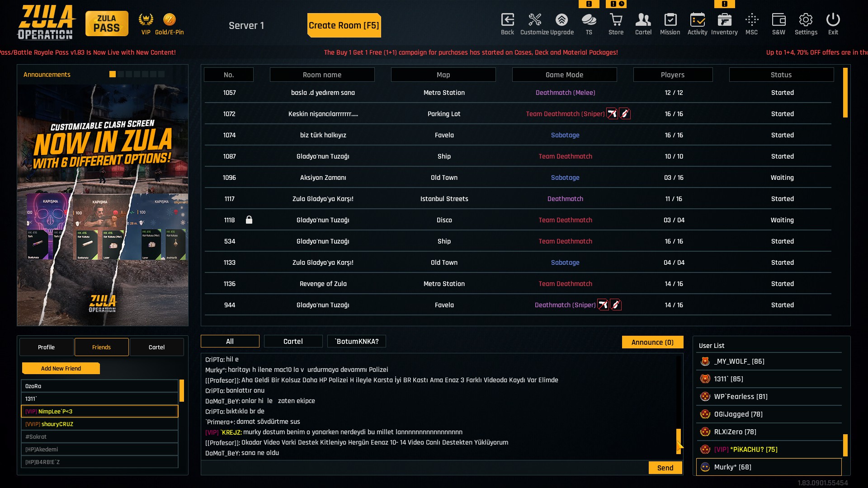The image size is (868, 488).
Task: Sort rooms by Game Mode column
Action: click(x=564, y=75)
